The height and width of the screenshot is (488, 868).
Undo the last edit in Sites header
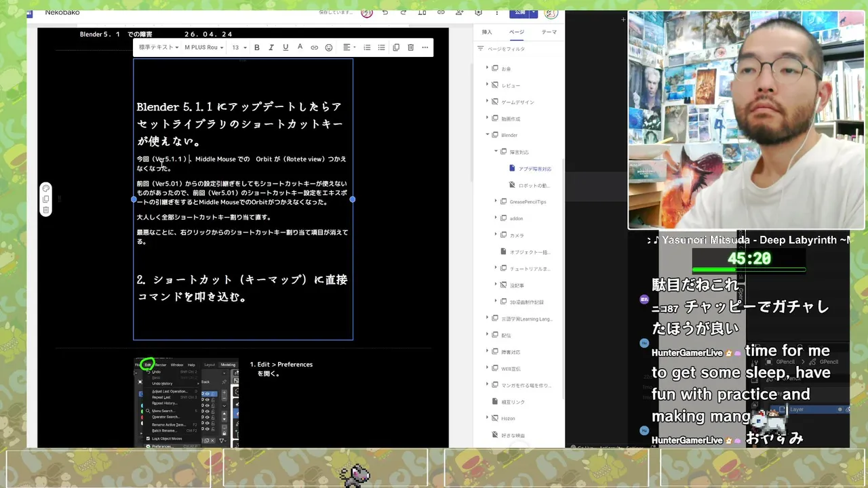click(384, 12)
